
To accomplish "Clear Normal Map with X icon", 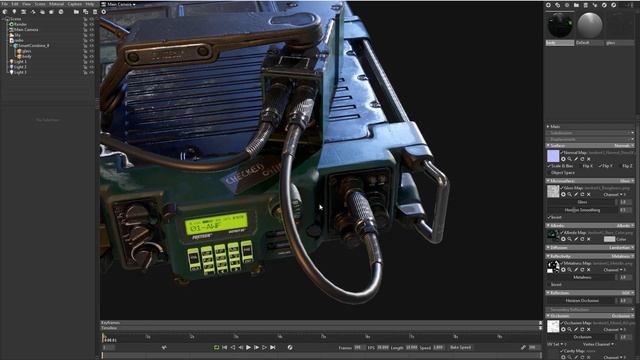I will point(589,159).
